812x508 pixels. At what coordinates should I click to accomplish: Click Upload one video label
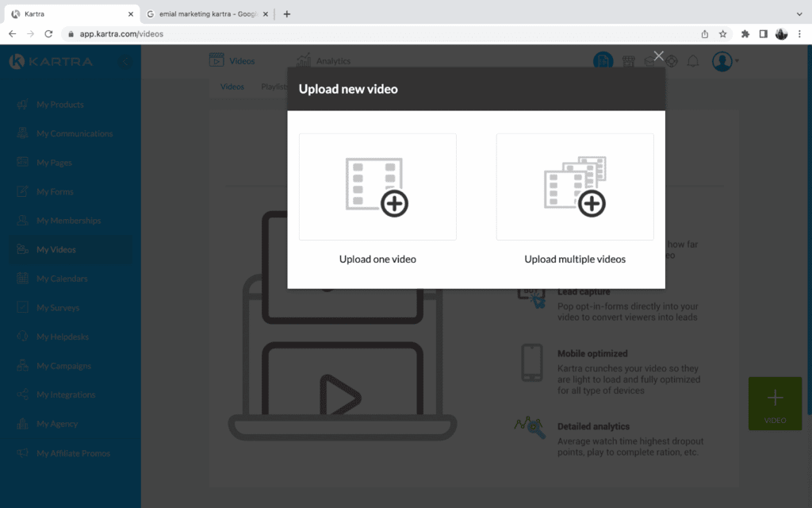click(377, 260)
